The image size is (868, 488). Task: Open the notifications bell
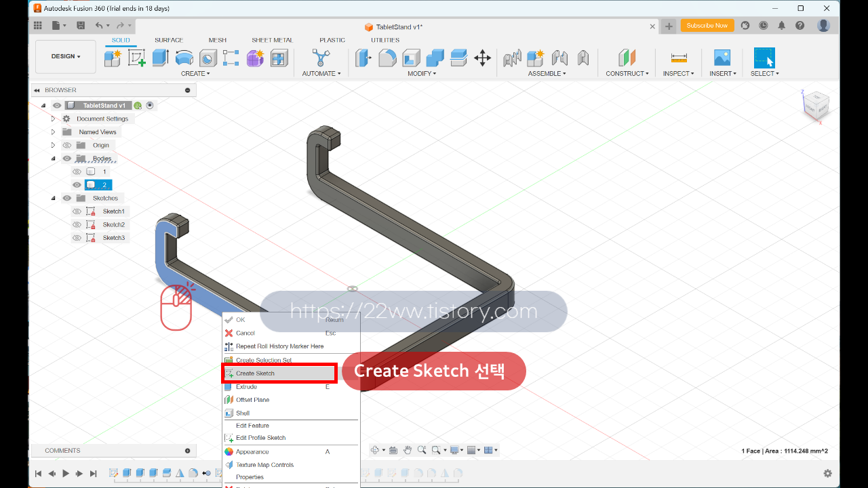tap(781, 26)
